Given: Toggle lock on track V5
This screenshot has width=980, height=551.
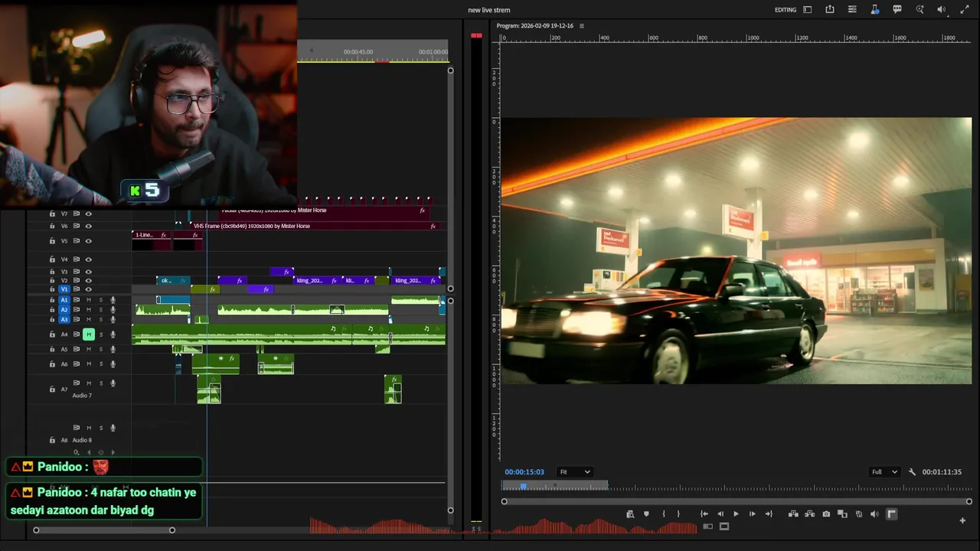Looking at the screenshot, I should coord(52,241).
